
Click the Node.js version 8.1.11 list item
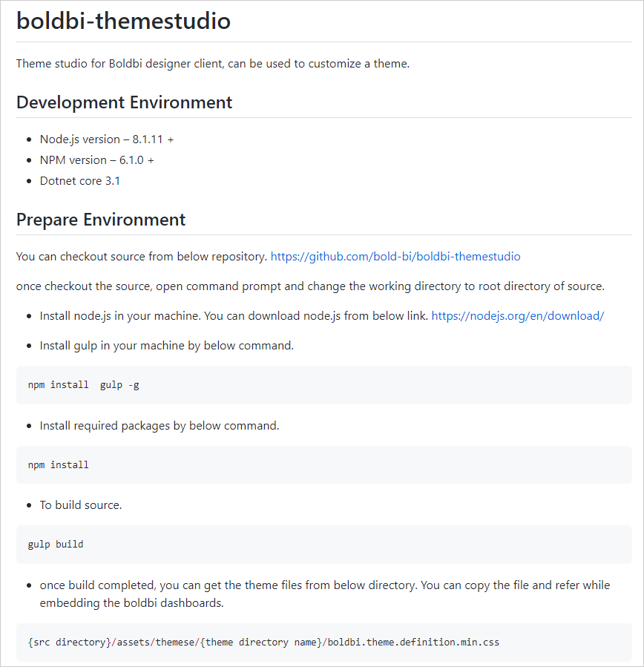107,139
